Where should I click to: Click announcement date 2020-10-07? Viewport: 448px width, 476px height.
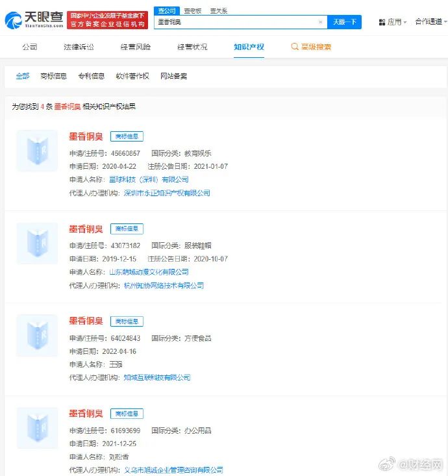click(211, 259)
